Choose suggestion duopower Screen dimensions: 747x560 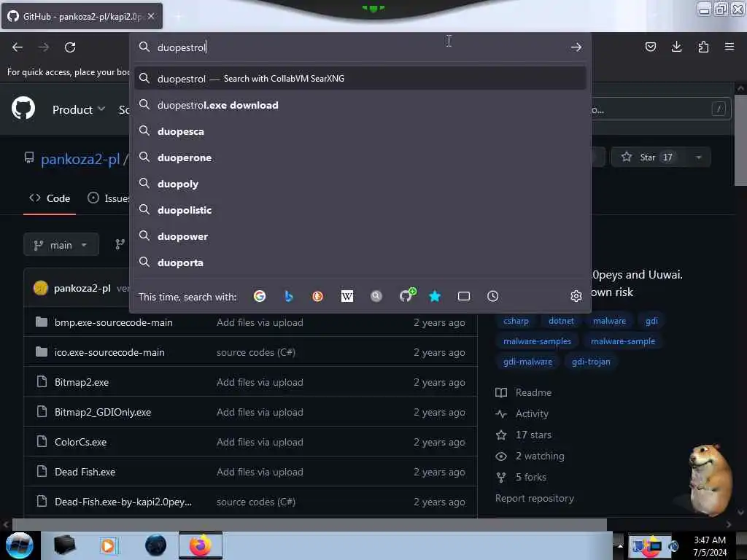360,236
